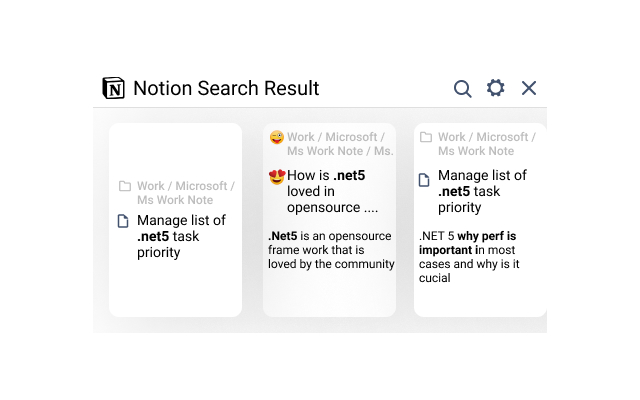
Task: Open search with the magnifier icon
Action: coord(462,88)
